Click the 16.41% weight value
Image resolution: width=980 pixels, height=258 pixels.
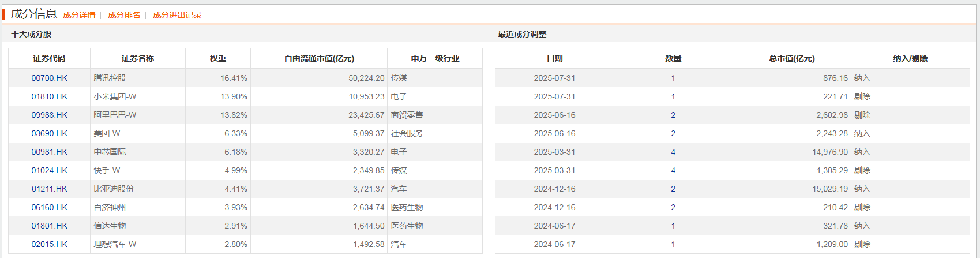pyautogui.click(x=234, y=78)
